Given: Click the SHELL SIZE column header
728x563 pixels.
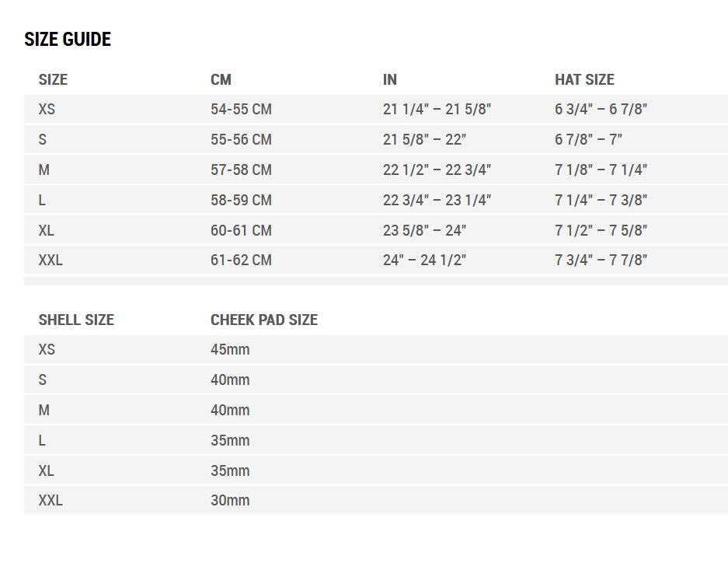Looking at the screenshot, I should 76,320.
